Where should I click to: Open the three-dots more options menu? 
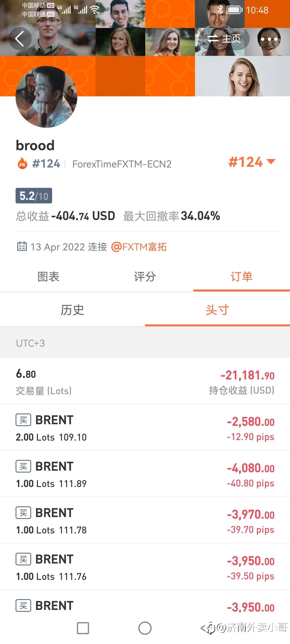[x=269, y=39]
